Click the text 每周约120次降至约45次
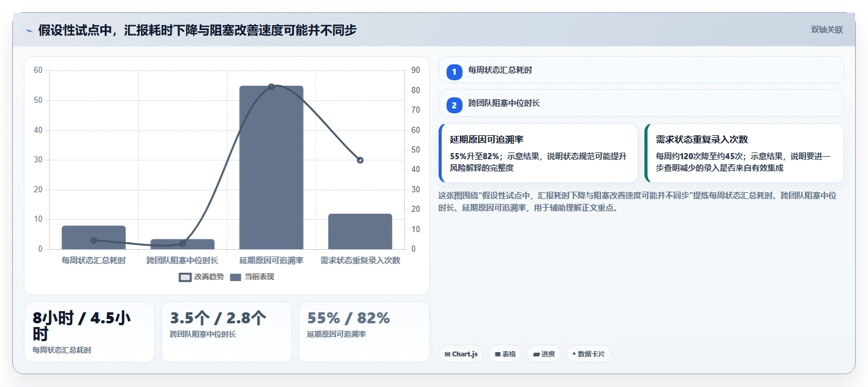Screen dimensions: 868x387 (x=701, y=156)
